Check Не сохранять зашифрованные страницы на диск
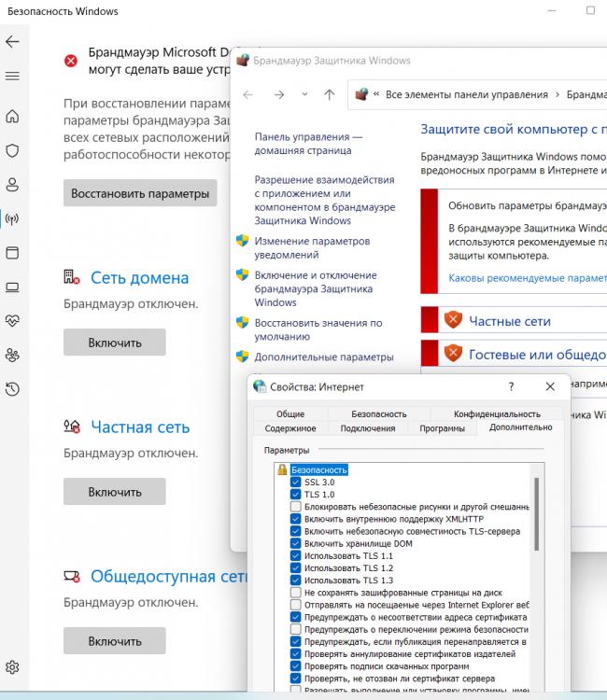607x700 pixels. pos(295,593)
